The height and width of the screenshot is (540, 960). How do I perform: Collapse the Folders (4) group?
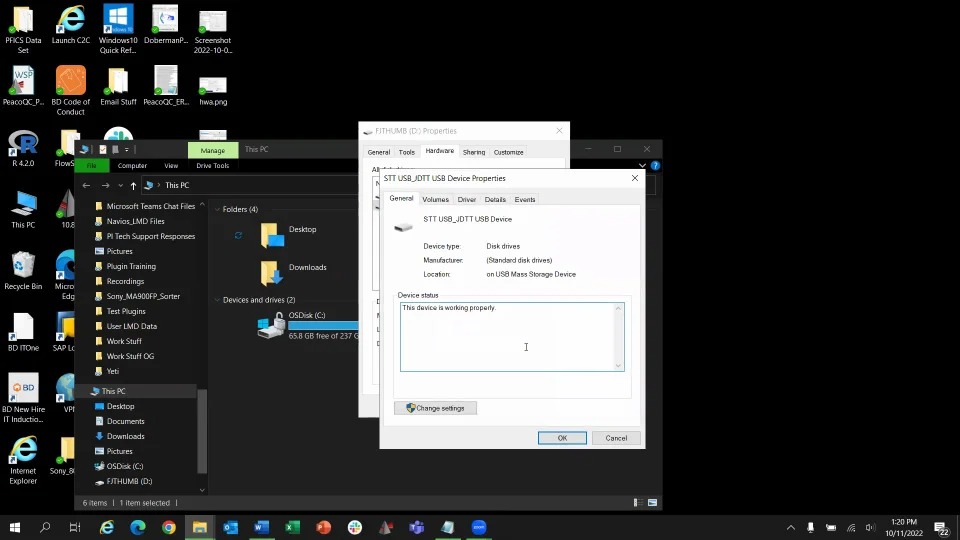click(217, 210)
